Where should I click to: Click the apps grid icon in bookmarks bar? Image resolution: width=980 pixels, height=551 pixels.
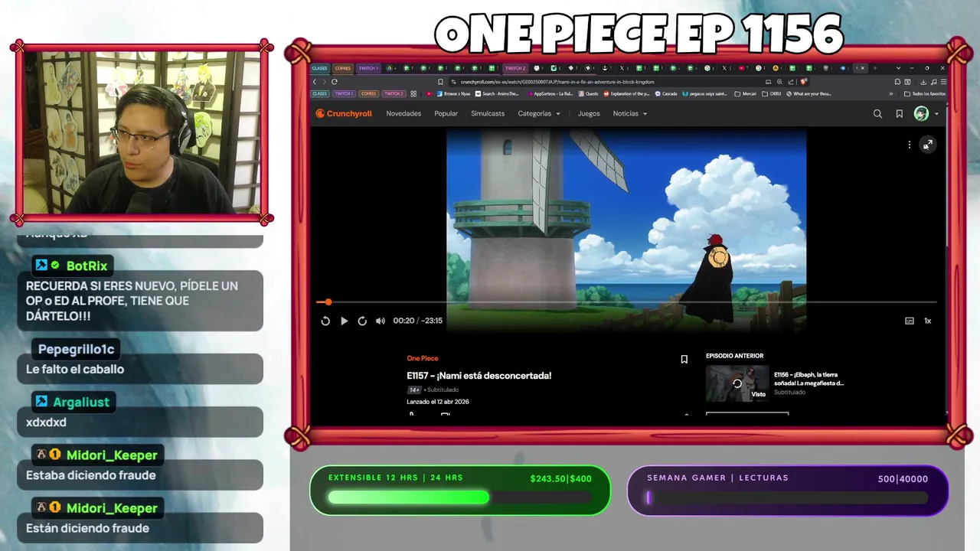[x=413, y=93]
